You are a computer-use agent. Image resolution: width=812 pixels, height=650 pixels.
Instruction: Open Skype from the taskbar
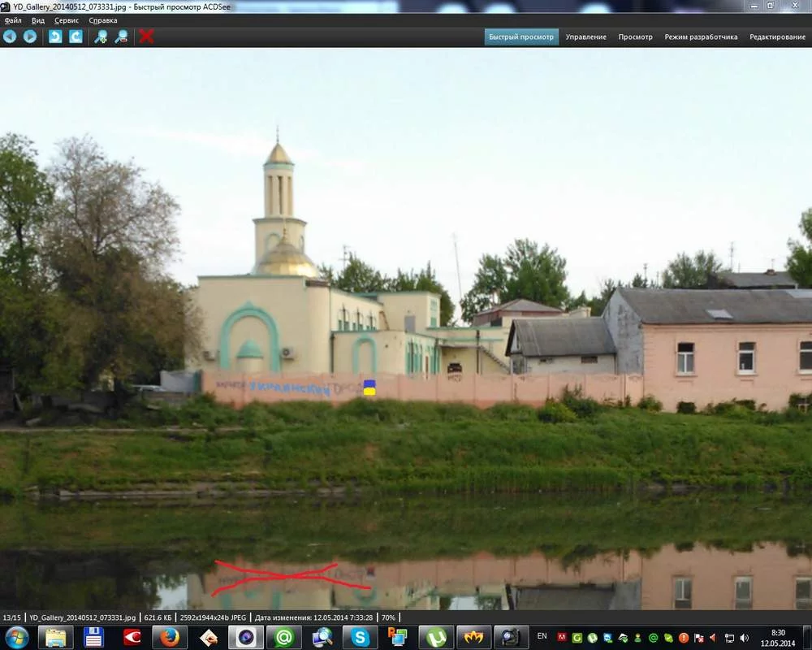click(359, 636)
